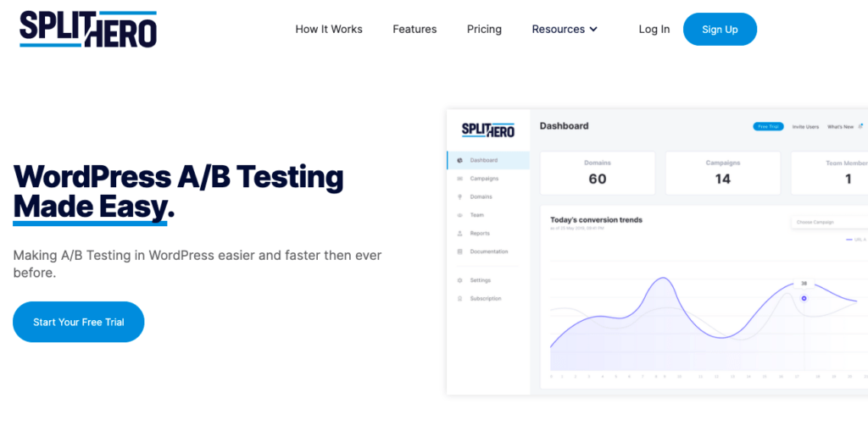868x431 pixels.
Task: Click the URL A chart legend entry
Action: click(x=856, y=240)
